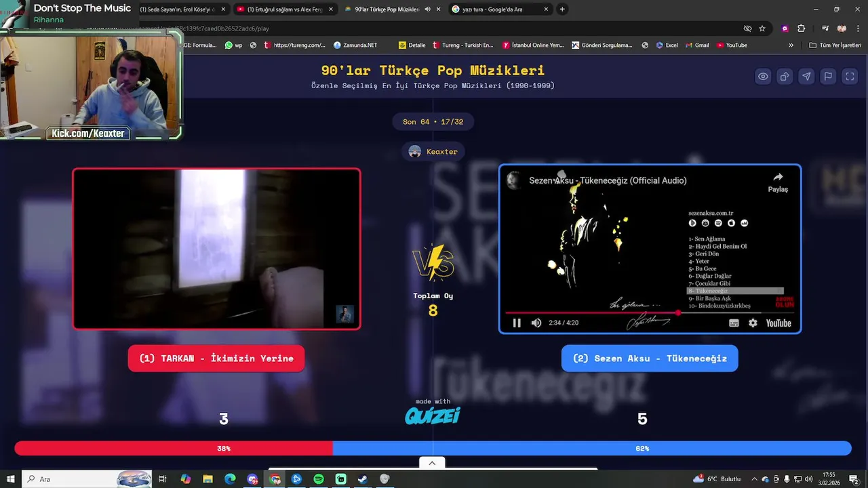This screenshot has height=488, width=868.
Task: Toggle the eye visibility icon in quiz header
Action: [x=763, y=77]
